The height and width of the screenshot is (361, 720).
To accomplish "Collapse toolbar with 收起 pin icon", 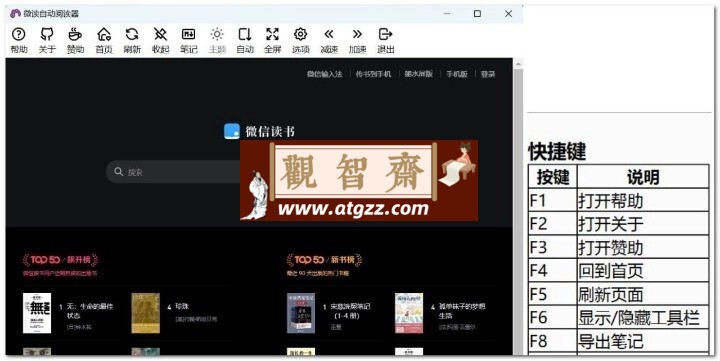I will (x=160, y=34).
